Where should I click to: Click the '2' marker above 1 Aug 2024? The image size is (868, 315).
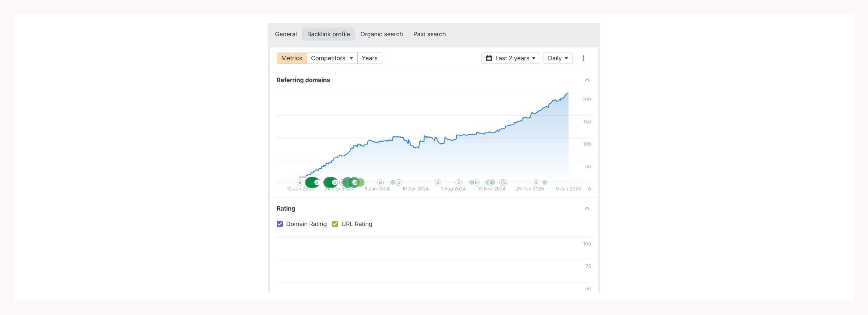(x=459, y=182)
